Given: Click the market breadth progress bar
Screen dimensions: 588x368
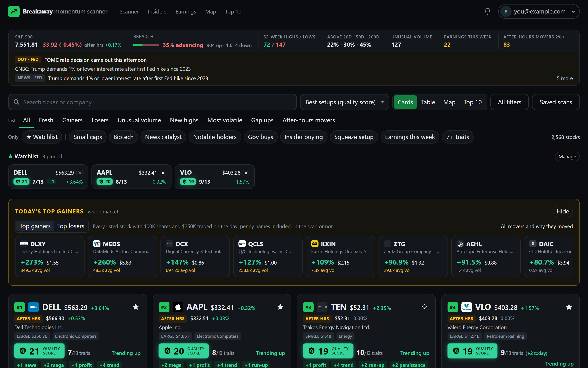Looking at the screenshot, I should click(x=146, y=45).
